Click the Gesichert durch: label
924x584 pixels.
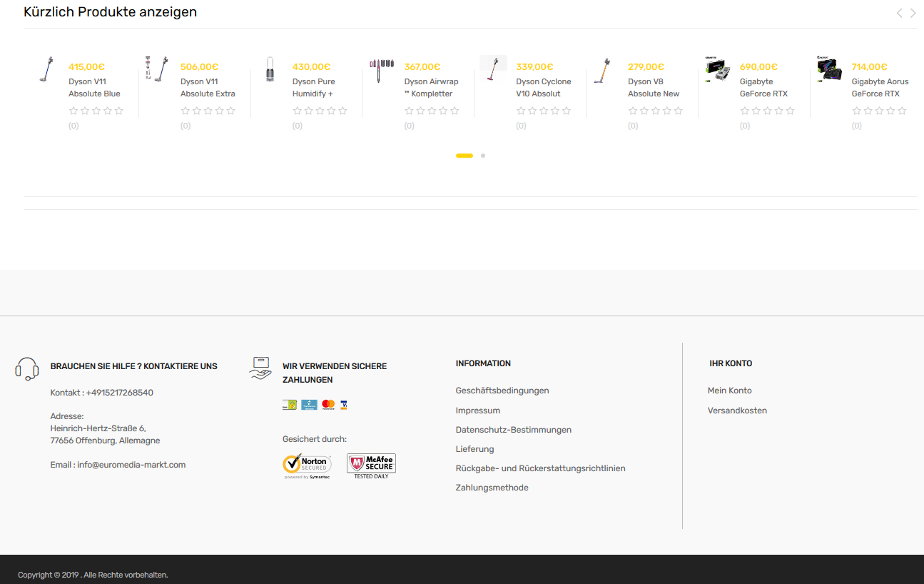(315, 439)
